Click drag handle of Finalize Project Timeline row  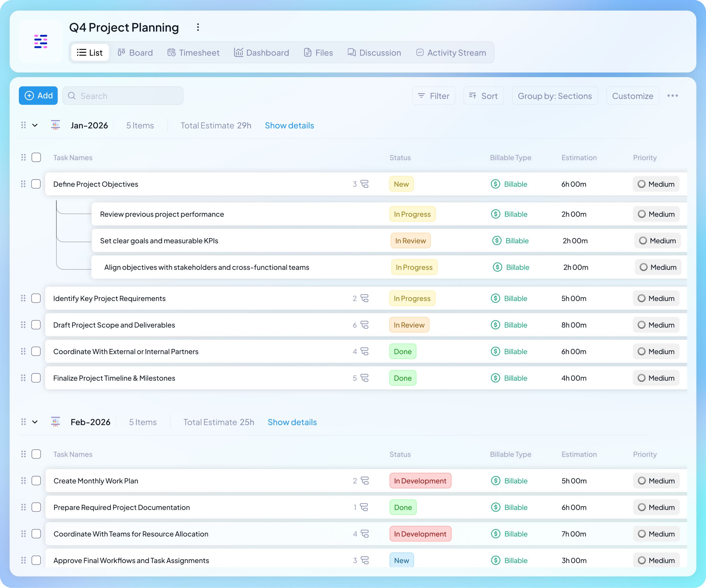(x=23, y=378)
